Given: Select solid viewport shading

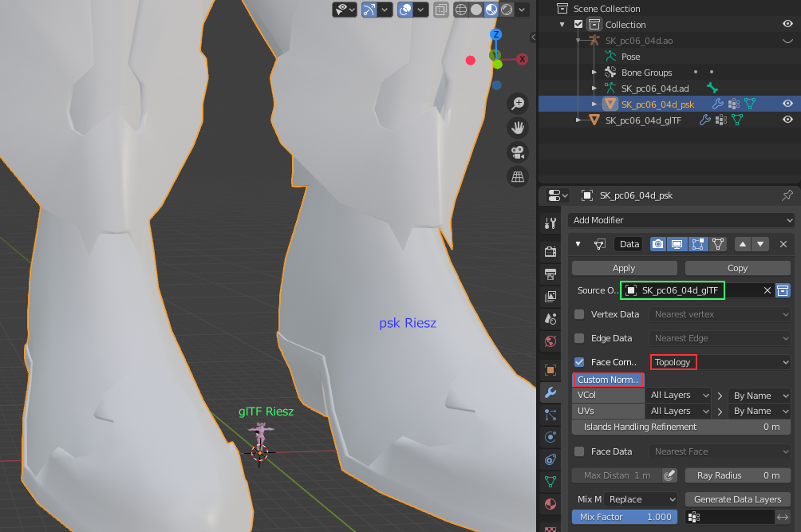Looking at the screenshot, I should coord(476,10).
